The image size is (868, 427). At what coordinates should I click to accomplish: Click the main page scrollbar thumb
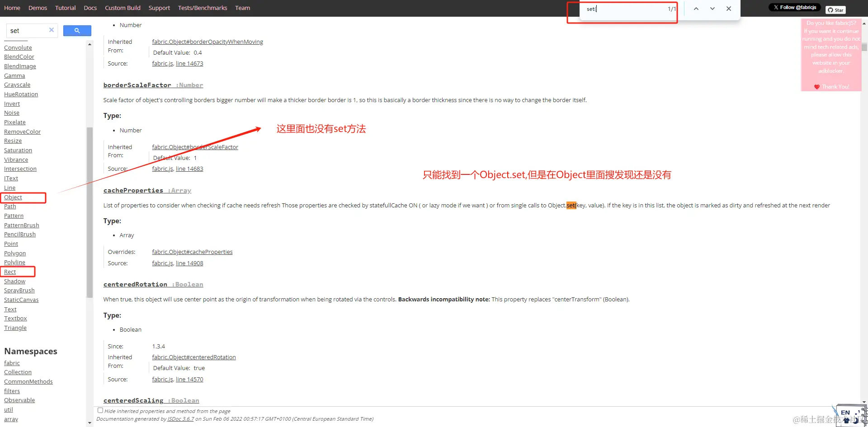[x=864, y=47]
